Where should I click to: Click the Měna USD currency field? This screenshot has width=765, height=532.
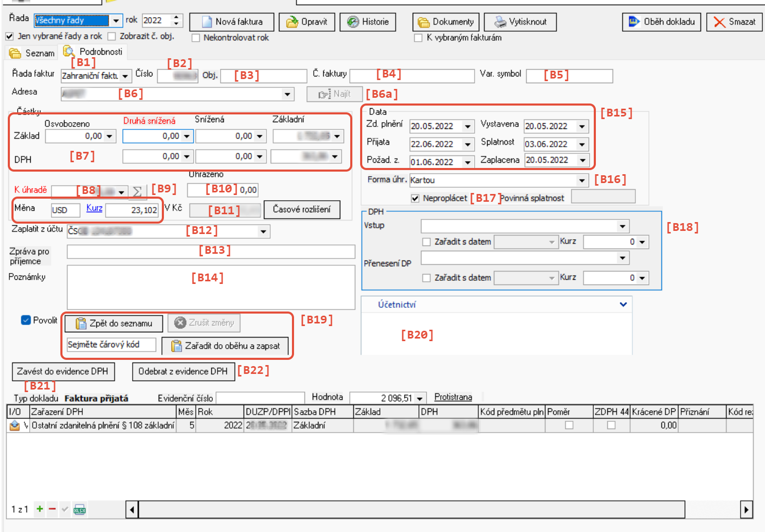tap(66, 210)
